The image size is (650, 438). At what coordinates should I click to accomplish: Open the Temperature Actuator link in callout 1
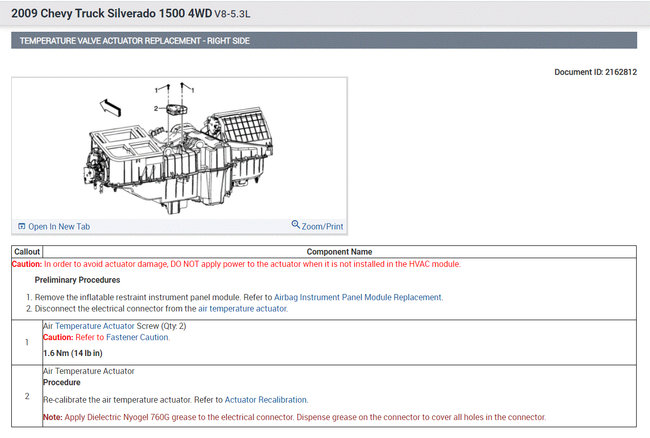(95, 326)
